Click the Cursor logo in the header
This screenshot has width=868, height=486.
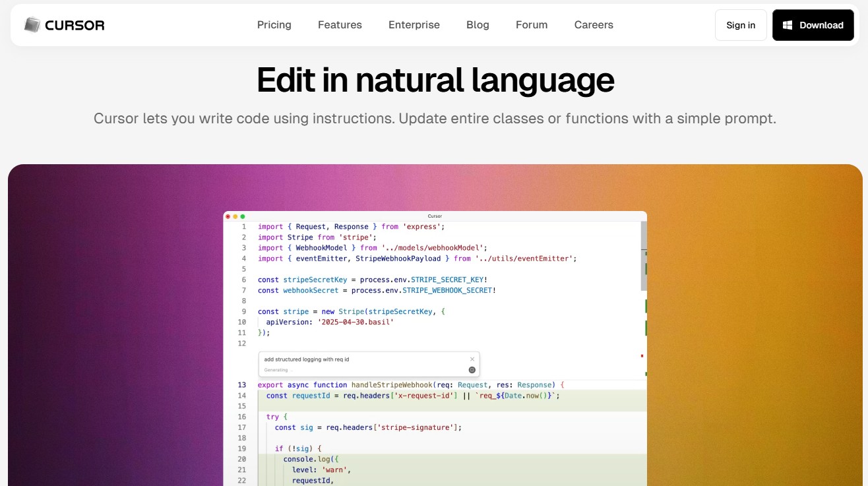pos(65,25)
